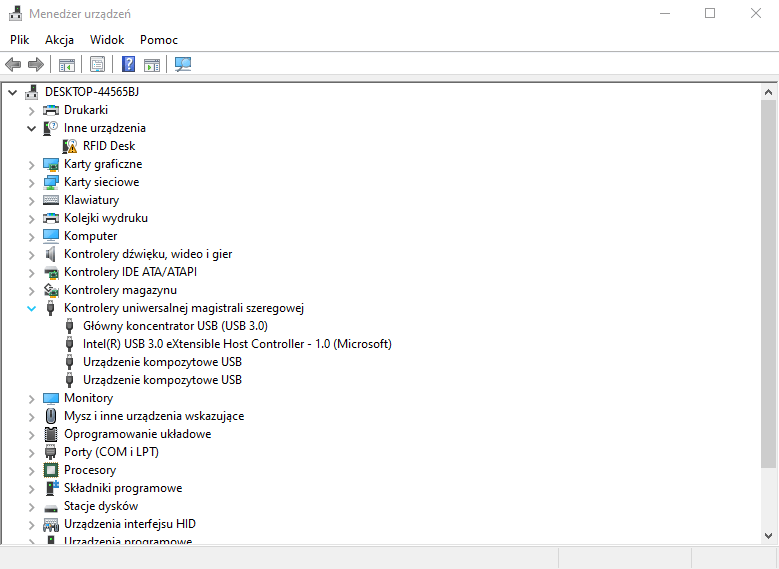Open the Pomoc menu
This screenshot has height=569, width=779.
click(159, 40)
